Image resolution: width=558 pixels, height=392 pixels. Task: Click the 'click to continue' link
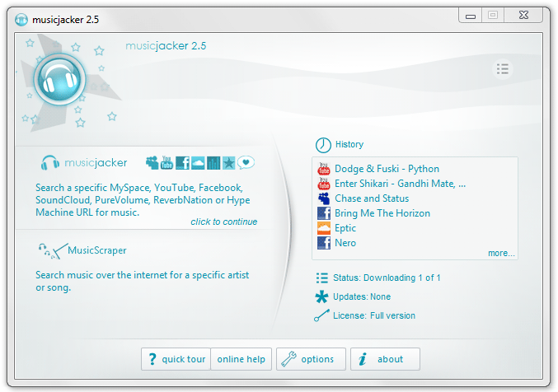224,222
